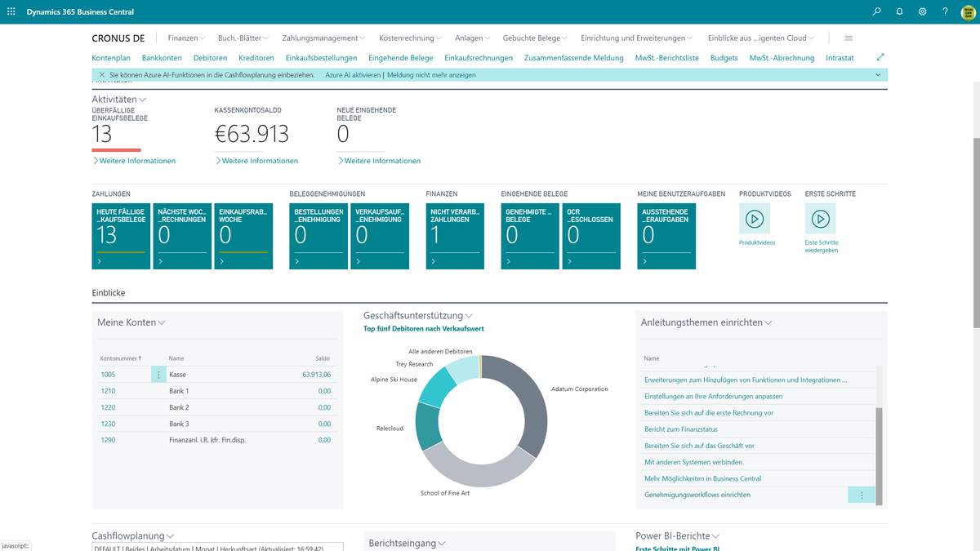This screenshot has height=551, width=980.
Task: Open the Heute fällige ...kaufsbelege tile
Action: (x=121, y=236)
